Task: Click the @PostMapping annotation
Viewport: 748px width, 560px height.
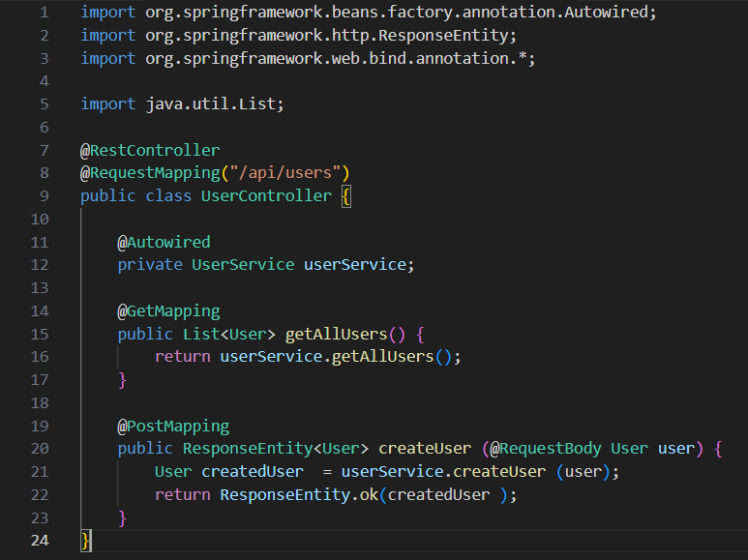Action: coord(173,426)
